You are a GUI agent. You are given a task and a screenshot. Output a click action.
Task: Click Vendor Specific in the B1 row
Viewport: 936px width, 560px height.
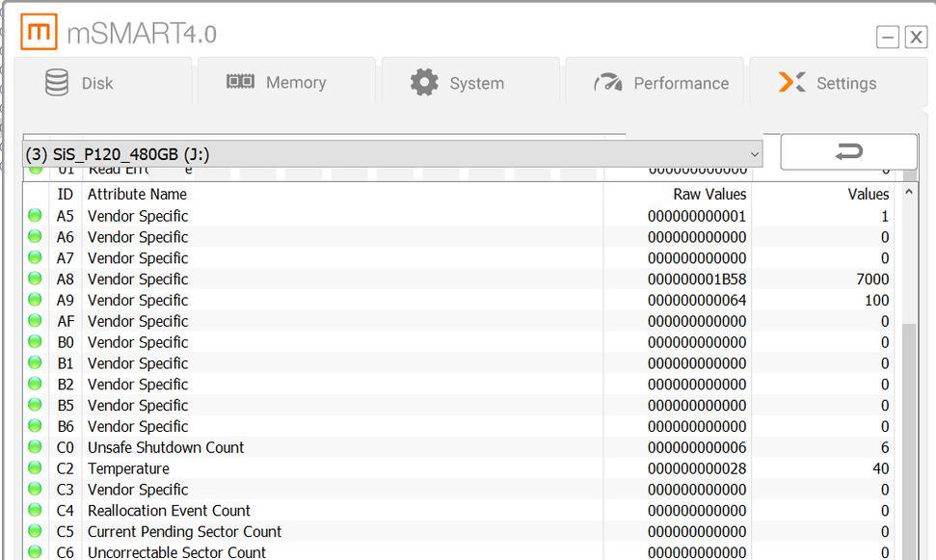[x=138, y=363]
